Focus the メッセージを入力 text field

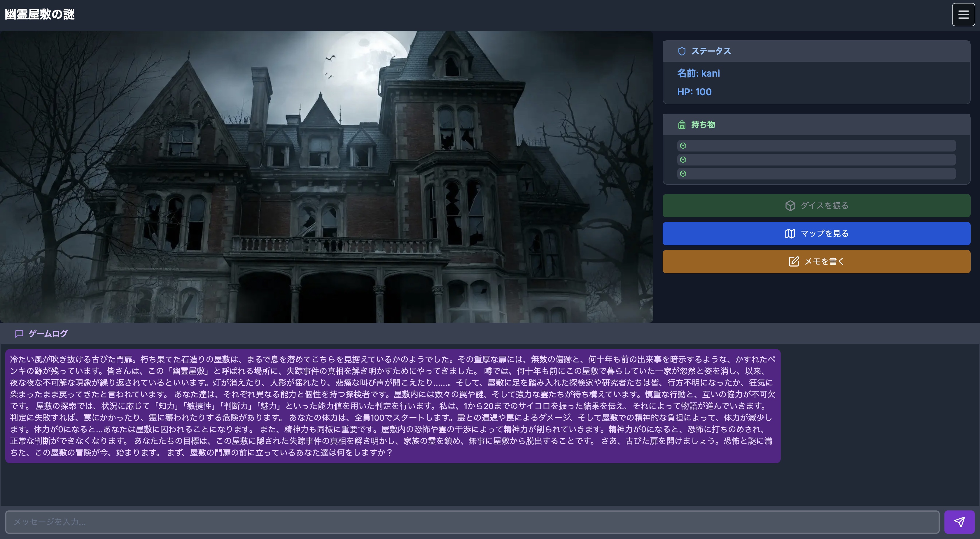(472, 522)
